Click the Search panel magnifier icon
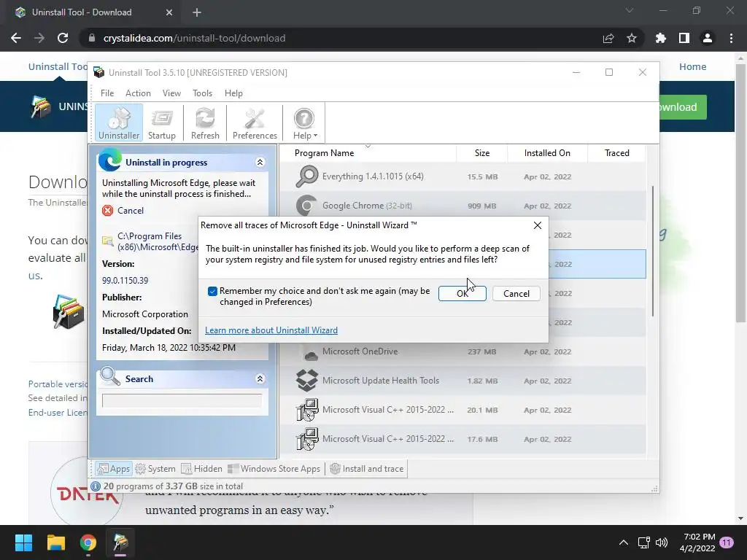 click(x=110, y=377)
